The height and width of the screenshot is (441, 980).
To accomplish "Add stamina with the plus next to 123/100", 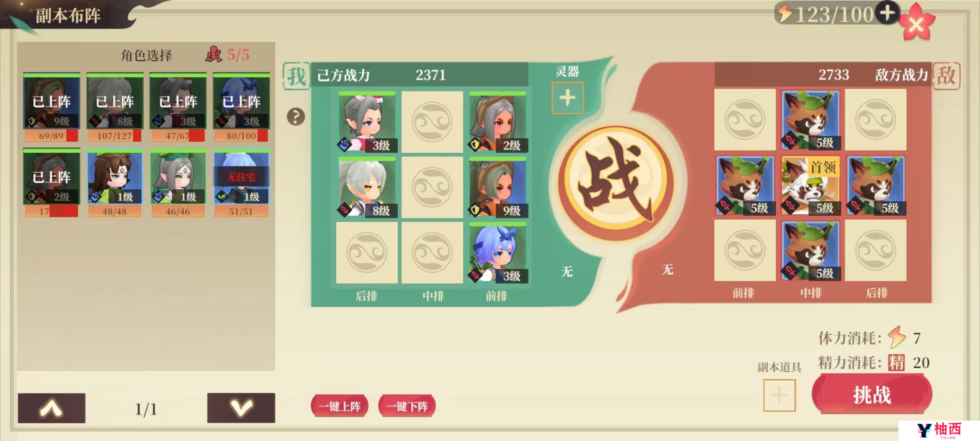I will point(887,13).
